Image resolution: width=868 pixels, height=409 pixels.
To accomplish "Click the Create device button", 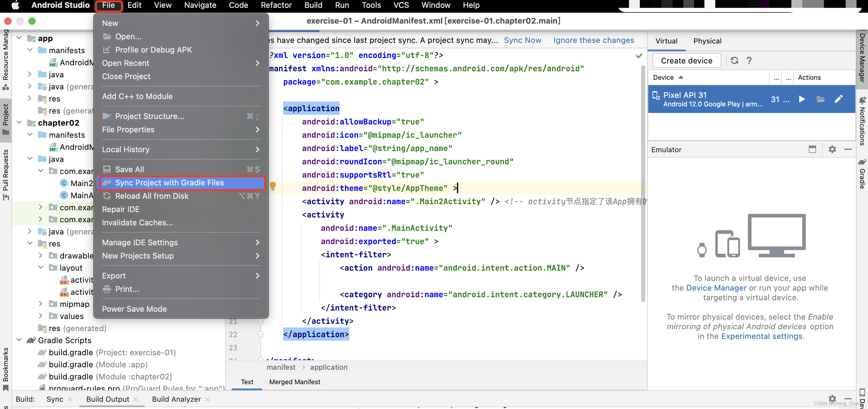I will click(686, 61).
